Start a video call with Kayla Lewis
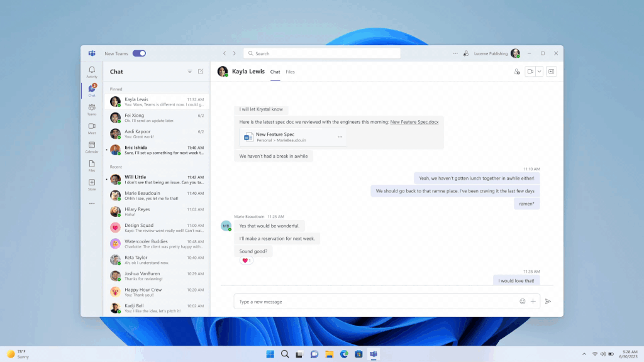The height and width of the screenshot is (362, 644). click(530, 71)
